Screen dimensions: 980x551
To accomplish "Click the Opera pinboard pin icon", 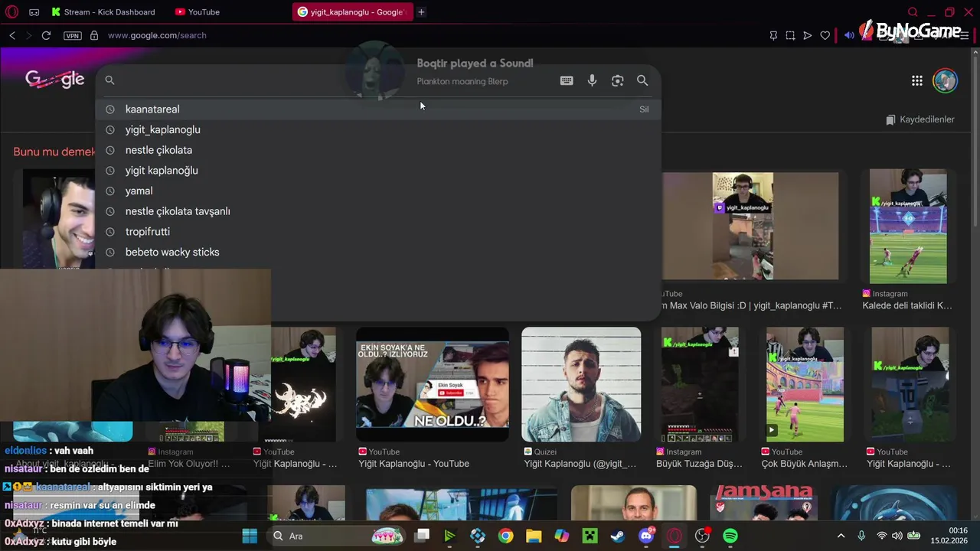I will click(x=773, y=35).
